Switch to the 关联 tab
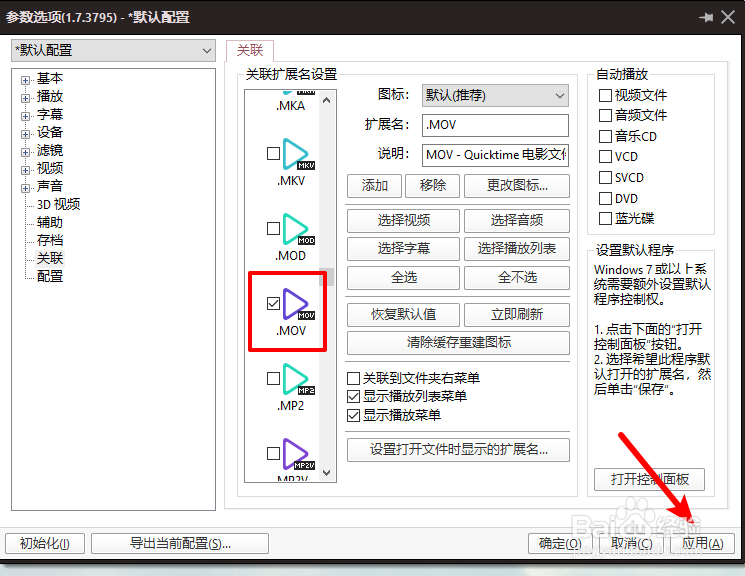 pos(250,50)
